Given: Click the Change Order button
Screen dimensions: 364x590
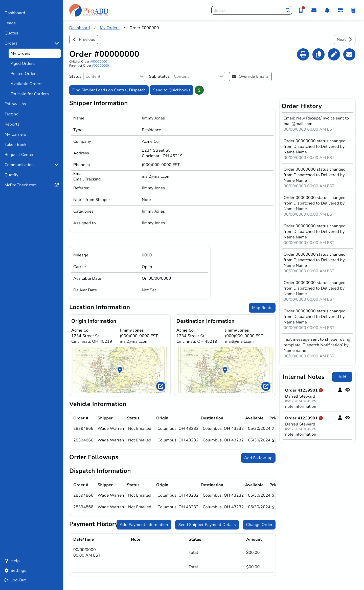Looking at the screenshot, I should point(259,525).
